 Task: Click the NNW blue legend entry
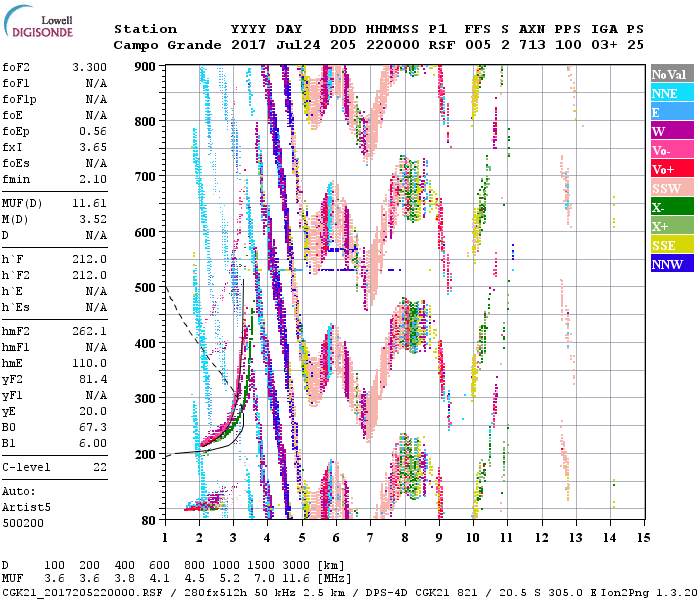(672, 264)
